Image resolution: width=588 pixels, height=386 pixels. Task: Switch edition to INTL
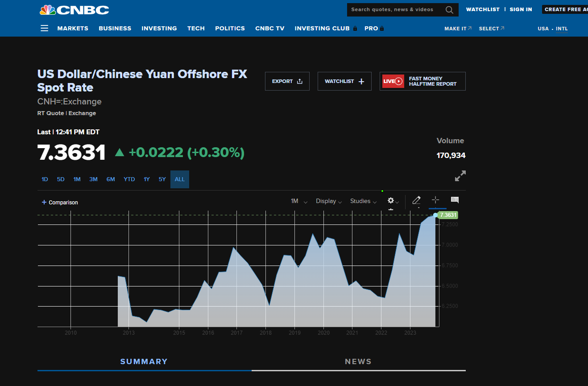562,29
